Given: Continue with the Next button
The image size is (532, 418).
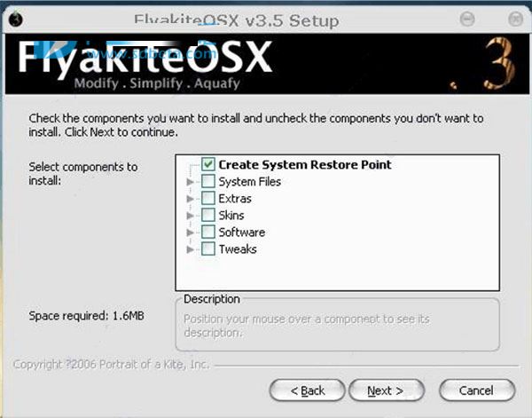Looking at the screenshot, I should coord(387,390).
